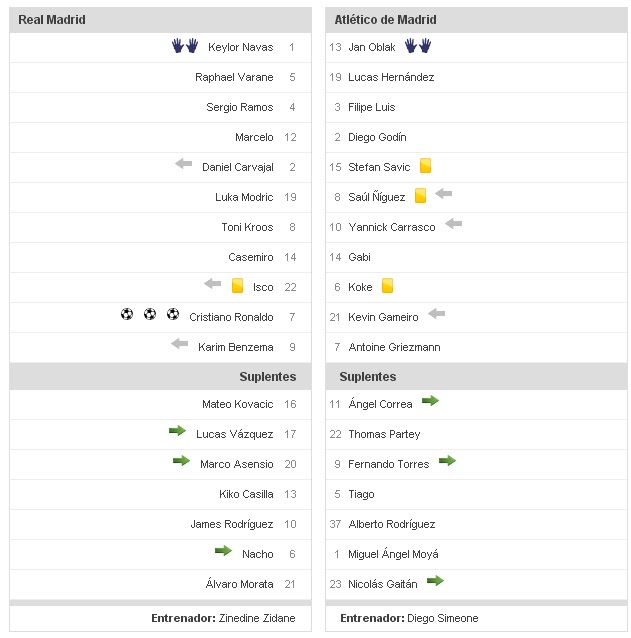631x638 pixels.
Task: Click coach name Diego Simeone
Action: tap(443, 618)
